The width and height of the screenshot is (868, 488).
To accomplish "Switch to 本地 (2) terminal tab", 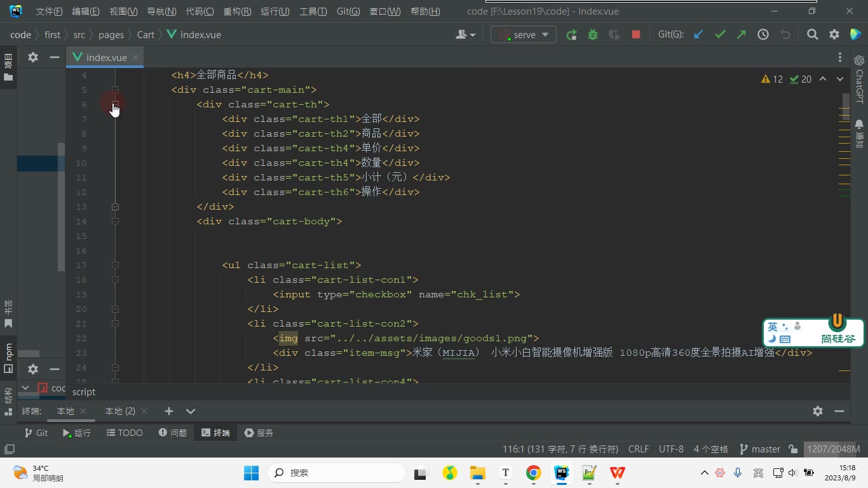I will (x=120, y=411).
